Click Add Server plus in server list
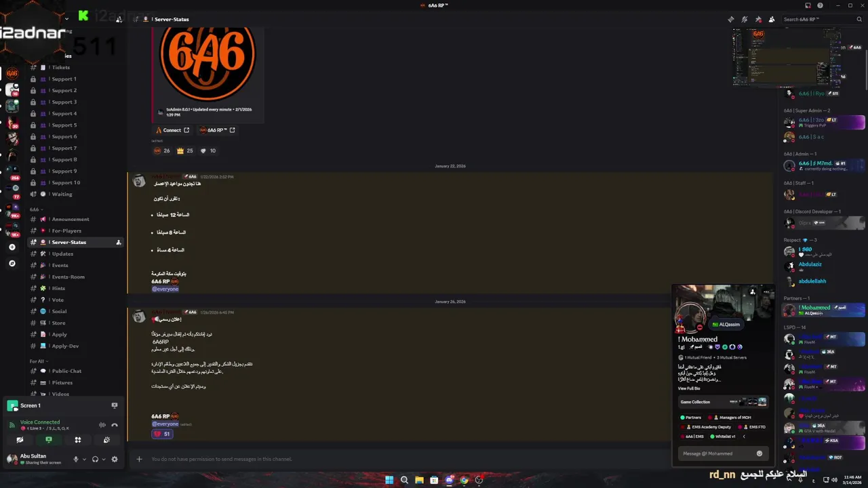 (x=12, y=247)
